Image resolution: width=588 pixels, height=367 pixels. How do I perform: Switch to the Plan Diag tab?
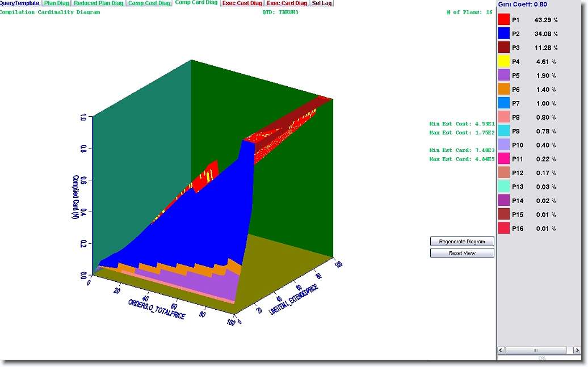coord(56,3)
